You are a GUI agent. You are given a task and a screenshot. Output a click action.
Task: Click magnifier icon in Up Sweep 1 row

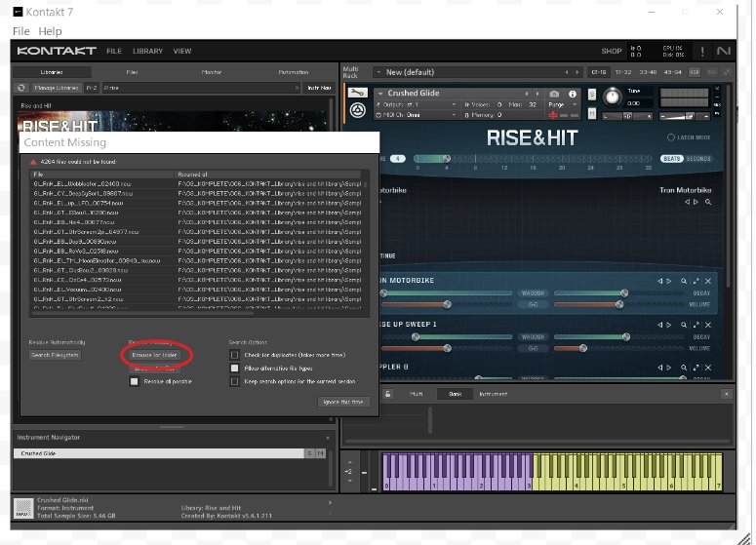pyautogui.click(x=684, y=325)
